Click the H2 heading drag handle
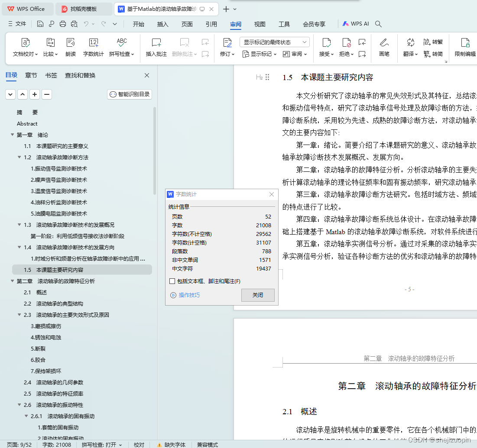 point(267,77)
